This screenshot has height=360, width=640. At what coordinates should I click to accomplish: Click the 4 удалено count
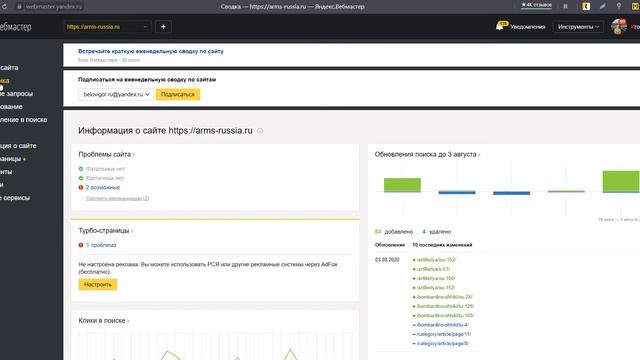click(436, 231)
